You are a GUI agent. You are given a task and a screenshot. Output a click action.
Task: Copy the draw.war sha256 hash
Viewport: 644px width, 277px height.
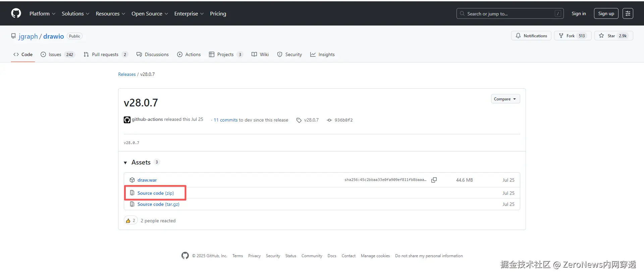pyautogui.click(x=434, y=180)
